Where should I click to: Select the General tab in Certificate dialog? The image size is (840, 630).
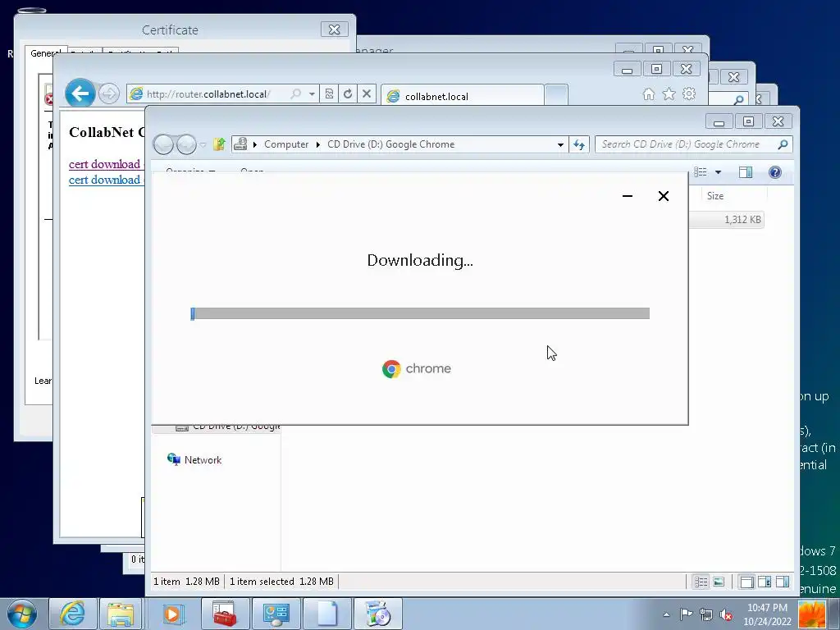(x=46, y=53)
